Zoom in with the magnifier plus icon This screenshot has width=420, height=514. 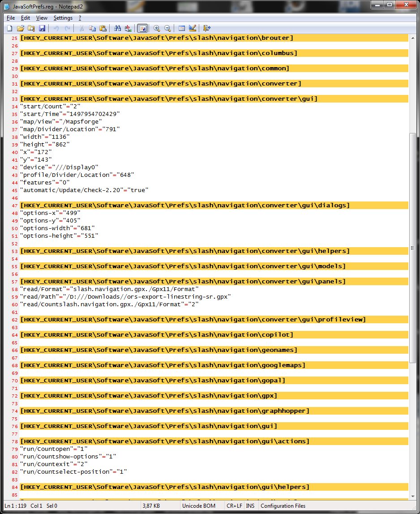click(x=157, y=28)
